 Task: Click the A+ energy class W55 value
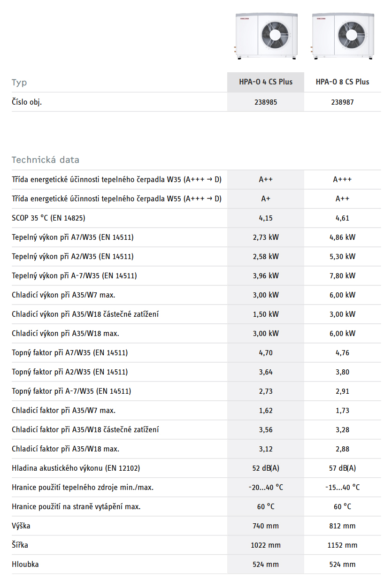pos(266,199)
